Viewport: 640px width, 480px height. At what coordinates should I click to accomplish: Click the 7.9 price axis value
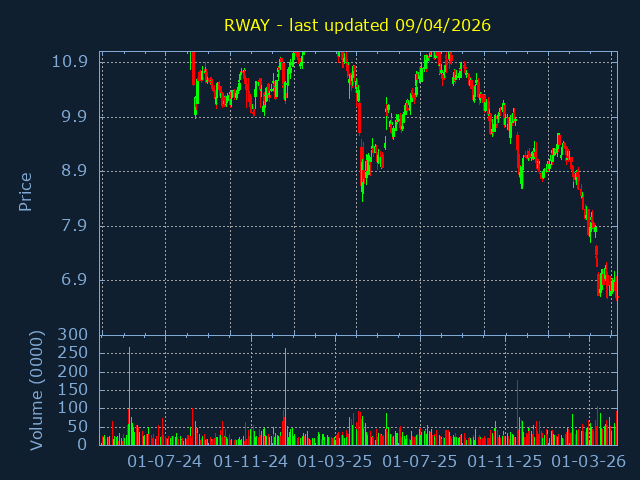pyautogui.click(x=73, y=226)
